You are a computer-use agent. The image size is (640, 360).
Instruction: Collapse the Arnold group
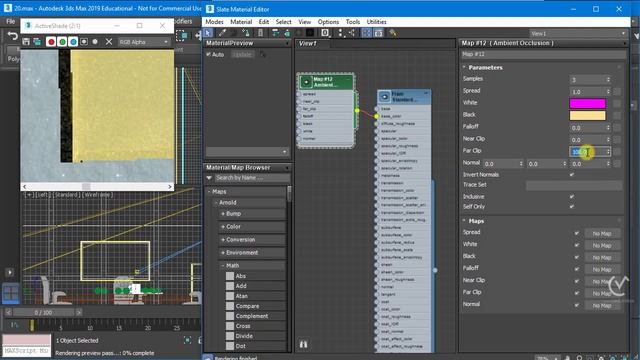point(217,202)
